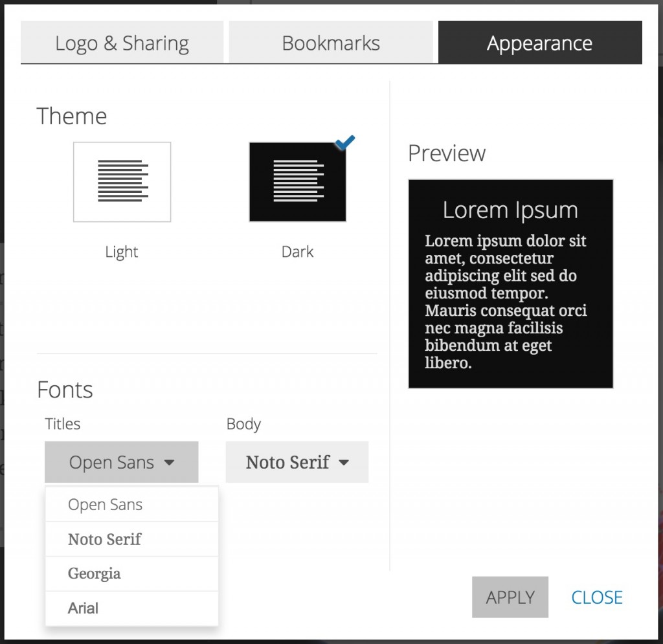Open the Body font dropdown

pos(297,462)
